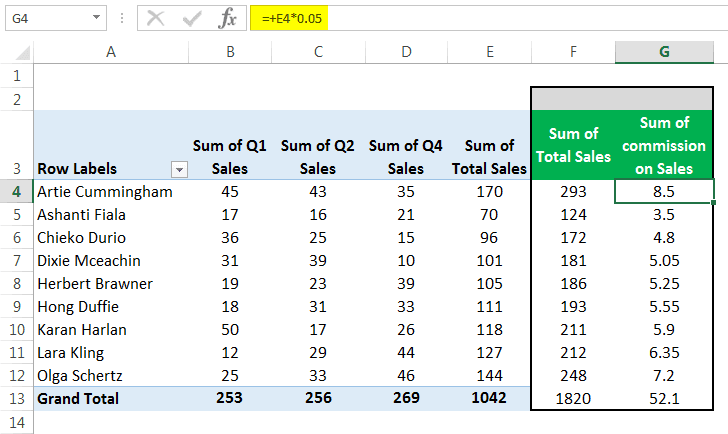Click the Enter checkmark formula bar icon

[x=192, y=19]
